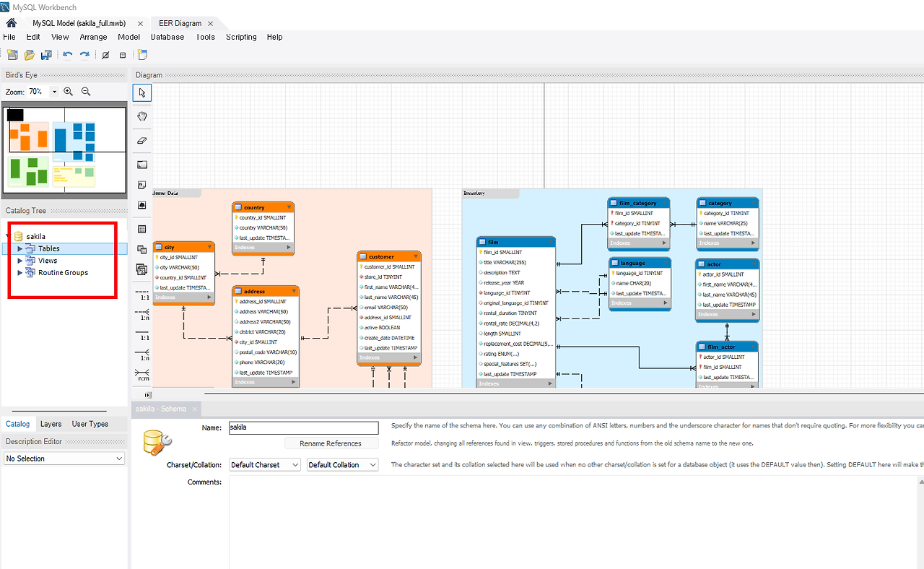Click the Rename References button

(x=331, y=443)
